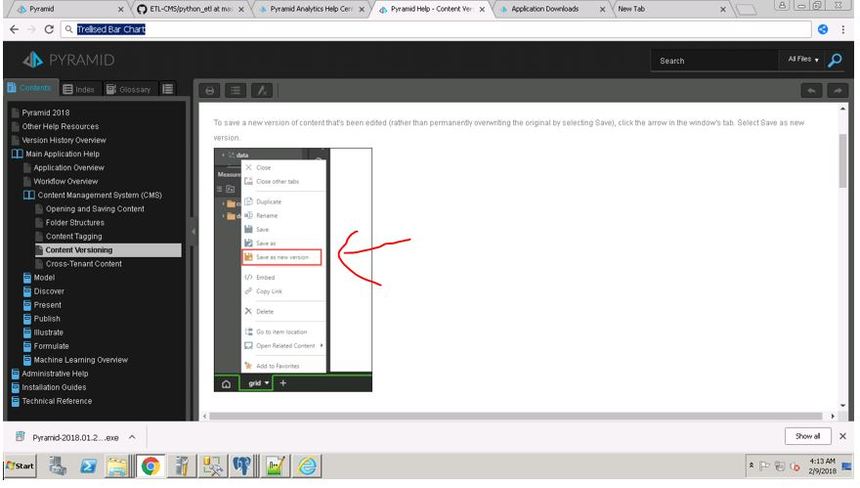The width and height of the screenshot is (860, 488).
Task: Open the Formulate book in contents tree
Action: [x=46, y=346]
